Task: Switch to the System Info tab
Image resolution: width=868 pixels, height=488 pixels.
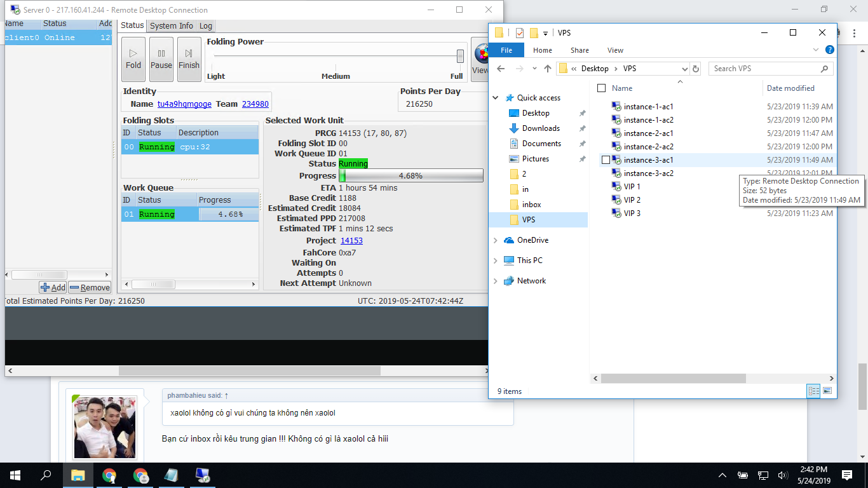Action: (x=171, y=25)
